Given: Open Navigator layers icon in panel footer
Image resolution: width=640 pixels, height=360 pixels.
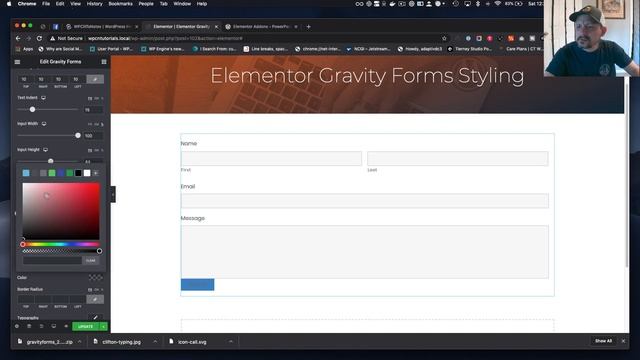Looking at the screenshot, I should (x=29, y=326).
